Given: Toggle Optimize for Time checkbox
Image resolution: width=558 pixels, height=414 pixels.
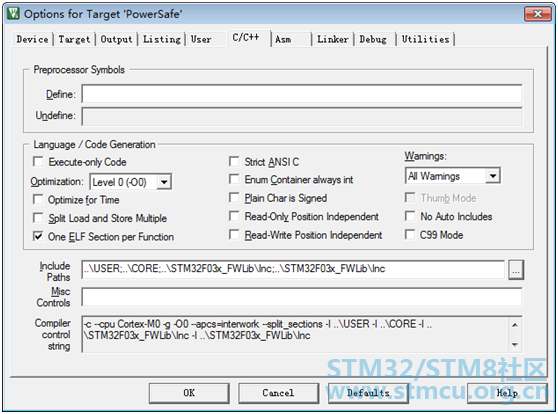Looking at the screenshot, I should (38, 199).
